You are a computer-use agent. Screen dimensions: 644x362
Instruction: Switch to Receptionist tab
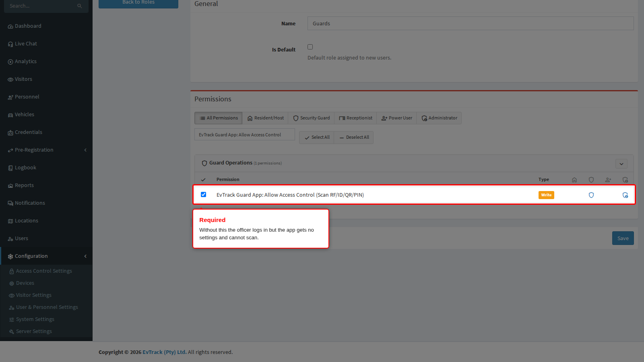[x=356, y=118]
